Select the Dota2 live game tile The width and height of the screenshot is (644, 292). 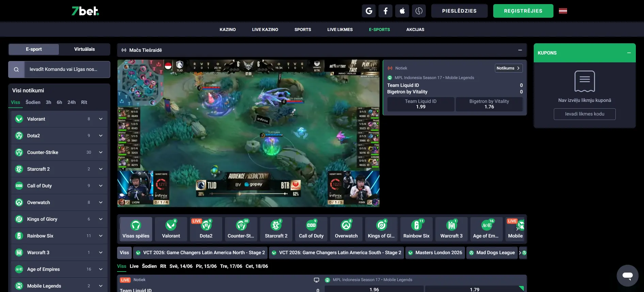tap(206, 229)
